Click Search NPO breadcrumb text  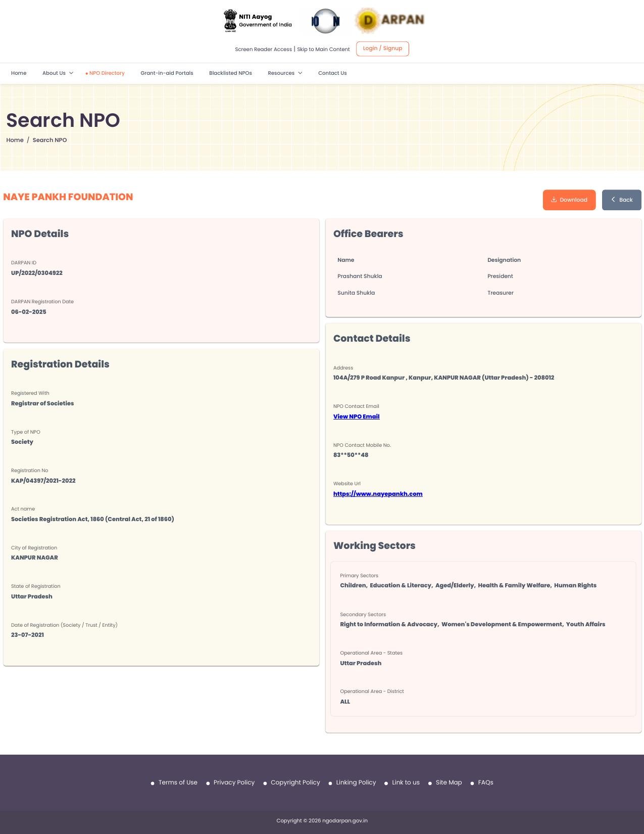49,140
